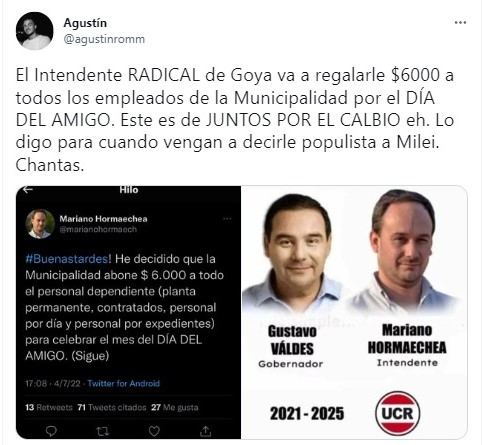
Task: Click the red UCR logo
Action: [398, 413]
